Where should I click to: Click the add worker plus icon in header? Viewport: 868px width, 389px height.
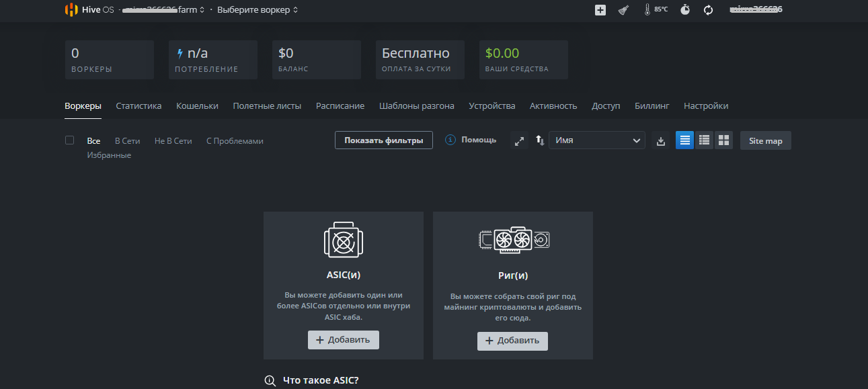[x=600, y=10]
